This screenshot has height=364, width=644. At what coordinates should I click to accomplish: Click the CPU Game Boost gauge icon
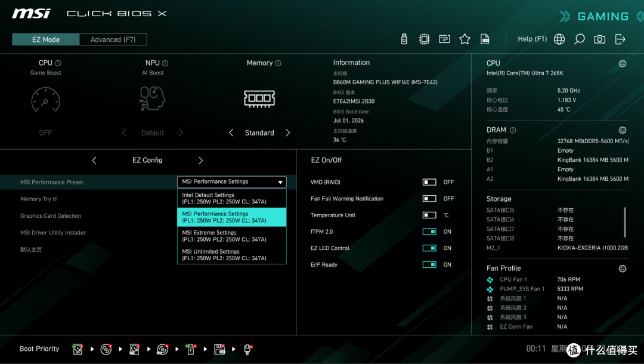point(45,100)
